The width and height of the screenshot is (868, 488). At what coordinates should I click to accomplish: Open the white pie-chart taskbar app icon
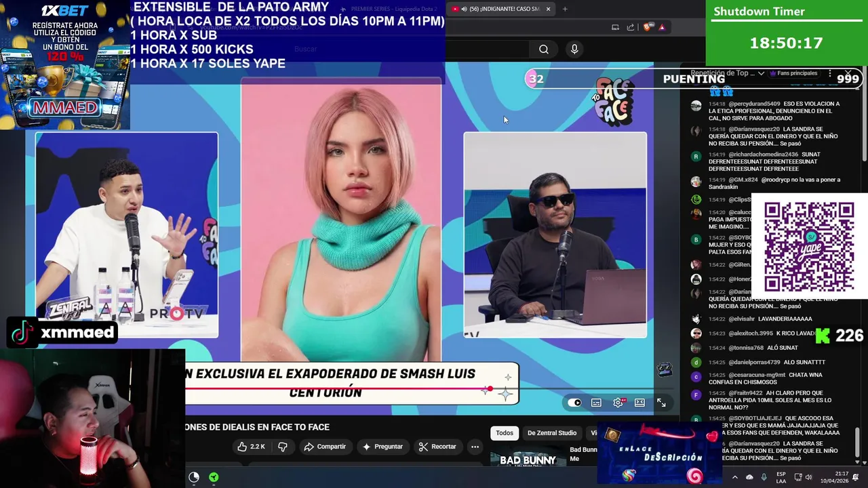pos(194,477)
